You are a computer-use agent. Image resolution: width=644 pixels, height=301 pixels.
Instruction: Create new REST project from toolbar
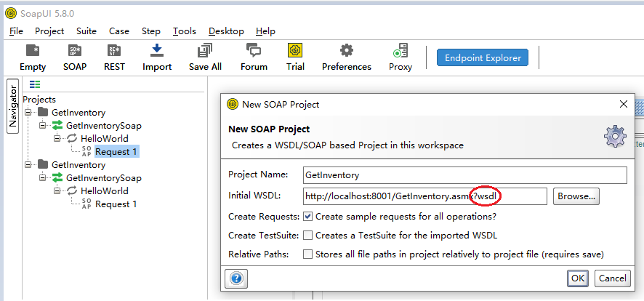tap(114, 57)
